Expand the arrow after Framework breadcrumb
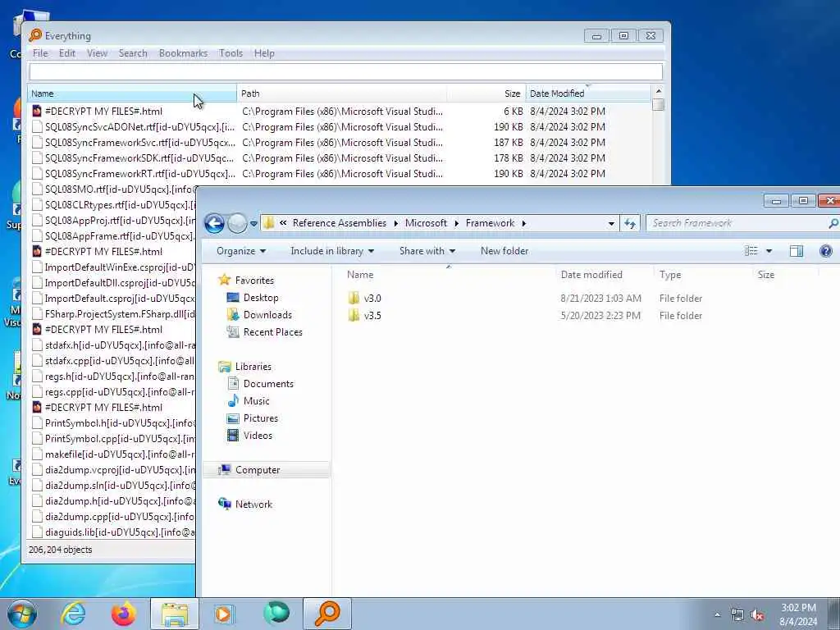Image resolution: width=840 pixels, height=630 pixels. click(524, 223)
